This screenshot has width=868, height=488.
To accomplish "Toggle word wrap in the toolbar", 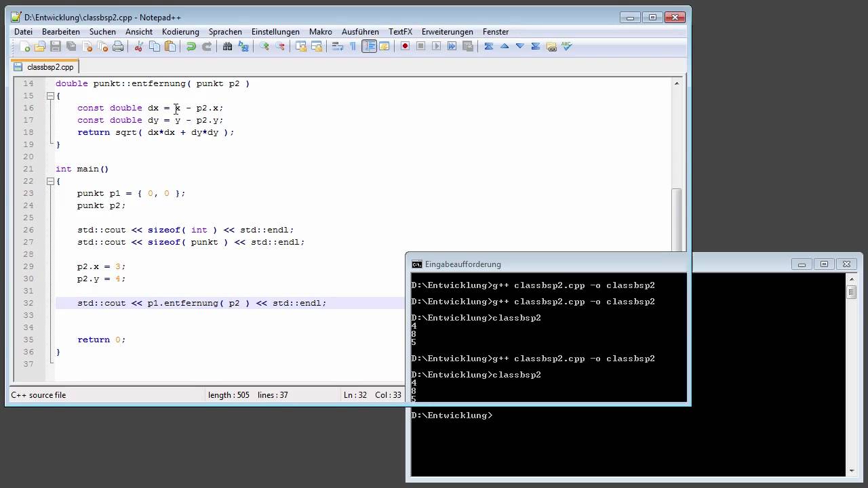I will [x=336, y=46].
